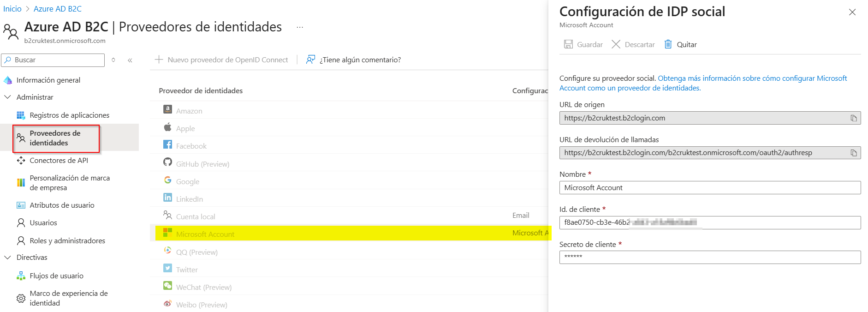Click the plus icon for new OpenID provider
Viewport: 868px width, 312px height.
159,60
